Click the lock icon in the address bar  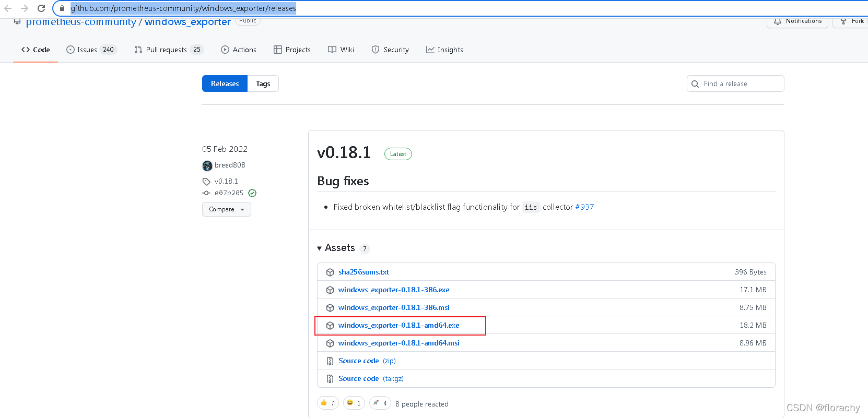62,8
